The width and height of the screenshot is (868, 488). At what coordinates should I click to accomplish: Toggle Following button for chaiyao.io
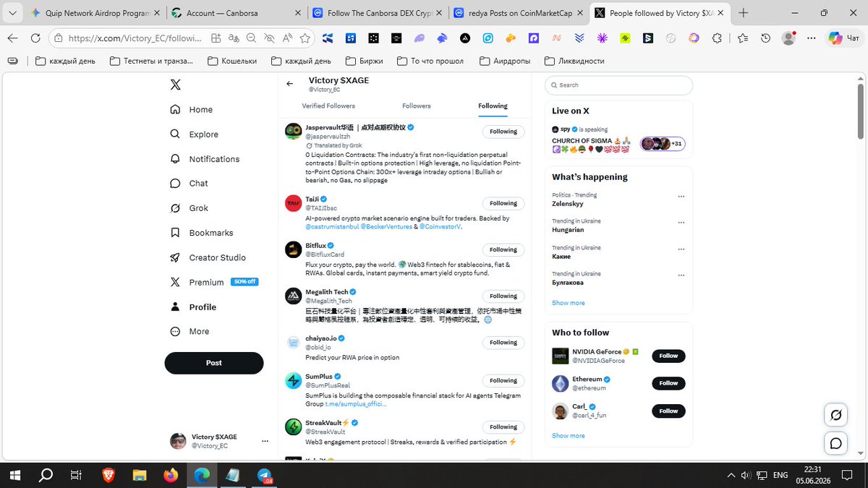pos(503,343)
